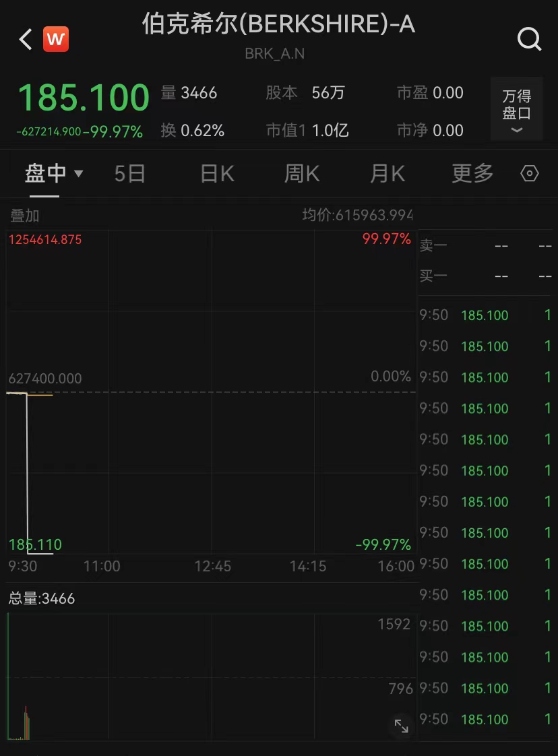Select the 796 volume axis label

click(401, 689)
